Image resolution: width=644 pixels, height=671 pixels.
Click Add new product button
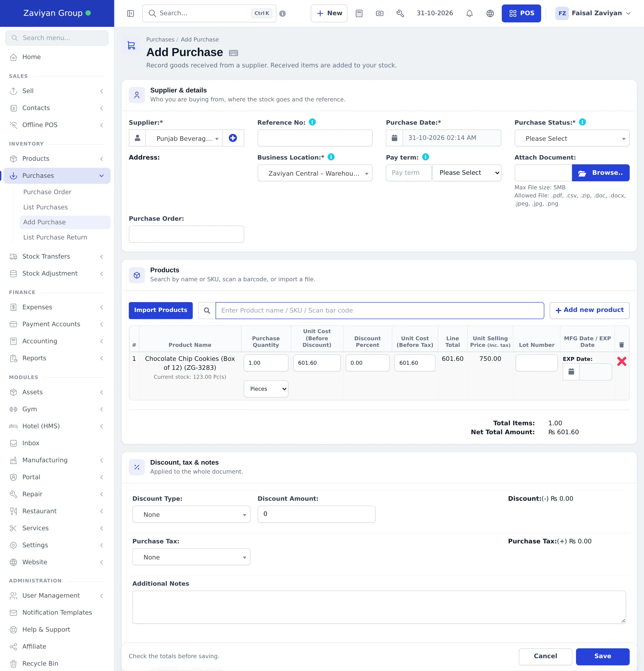[589, 310]
